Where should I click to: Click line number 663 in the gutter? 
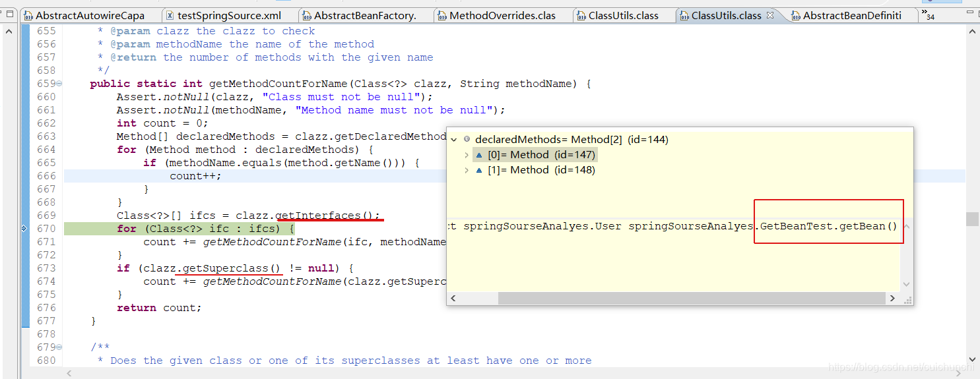coord(46,136)
